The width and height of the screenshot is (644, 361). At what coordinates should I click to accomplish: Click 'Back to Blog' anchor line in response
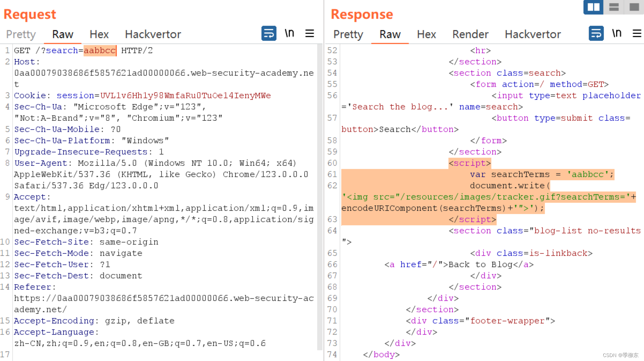tap(459, 264)
